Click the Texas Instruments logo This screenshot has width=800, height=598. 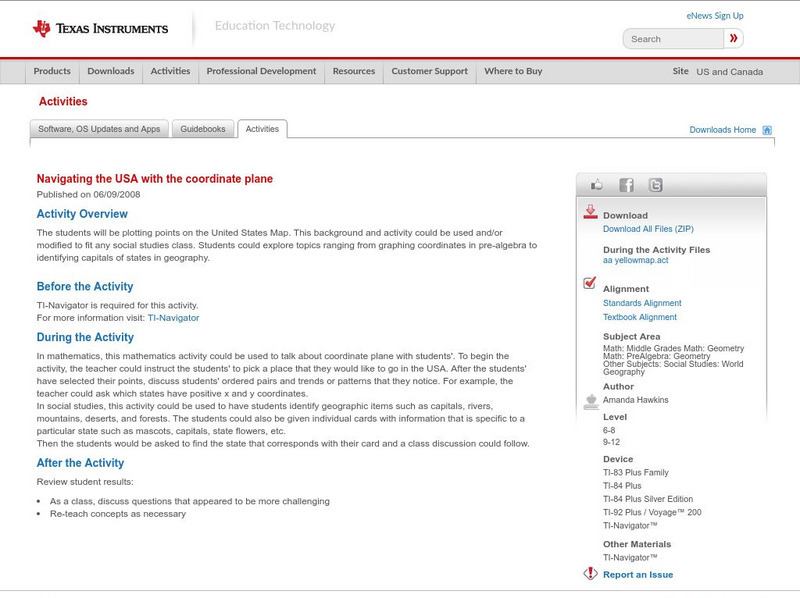(100, 29)
